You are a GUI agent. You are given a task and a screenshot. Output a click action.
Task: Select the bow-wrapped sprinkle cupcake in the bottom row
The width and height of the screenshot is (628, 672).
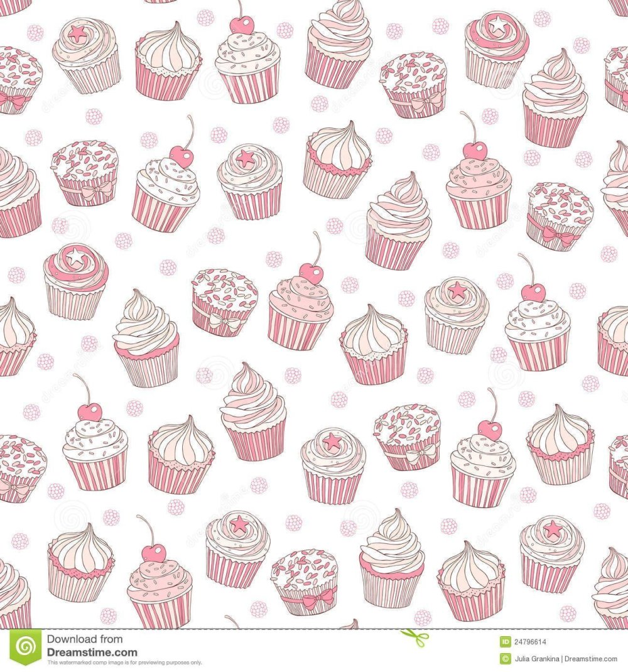click(305, 581)
